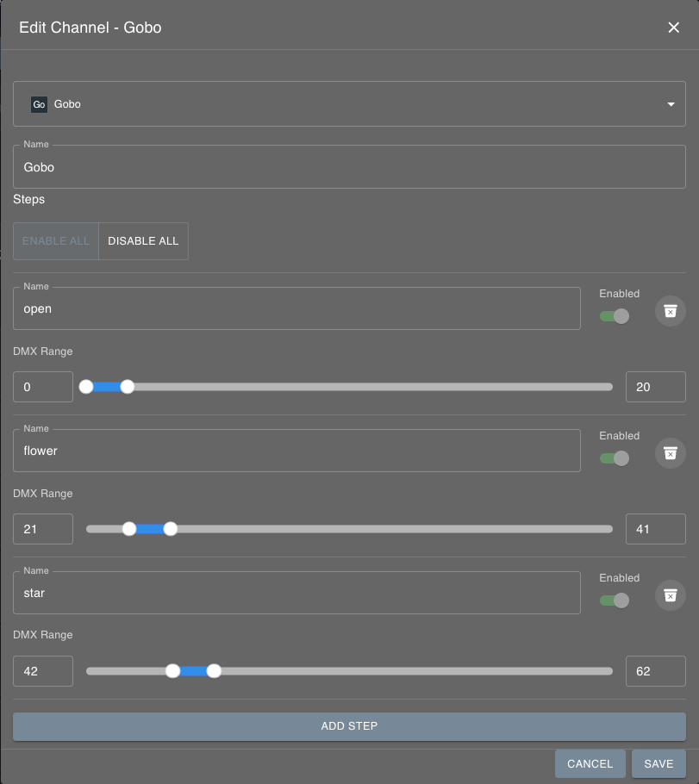
Task: Click the DISABLE ALL button
Action: (144, 241)
